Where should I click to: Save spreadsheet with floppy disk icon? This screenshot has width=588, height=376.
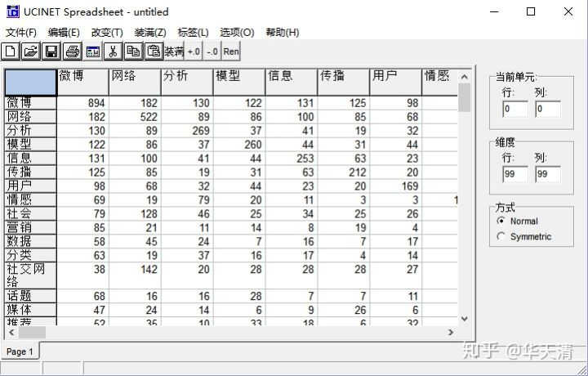click(x=51, y=51)
